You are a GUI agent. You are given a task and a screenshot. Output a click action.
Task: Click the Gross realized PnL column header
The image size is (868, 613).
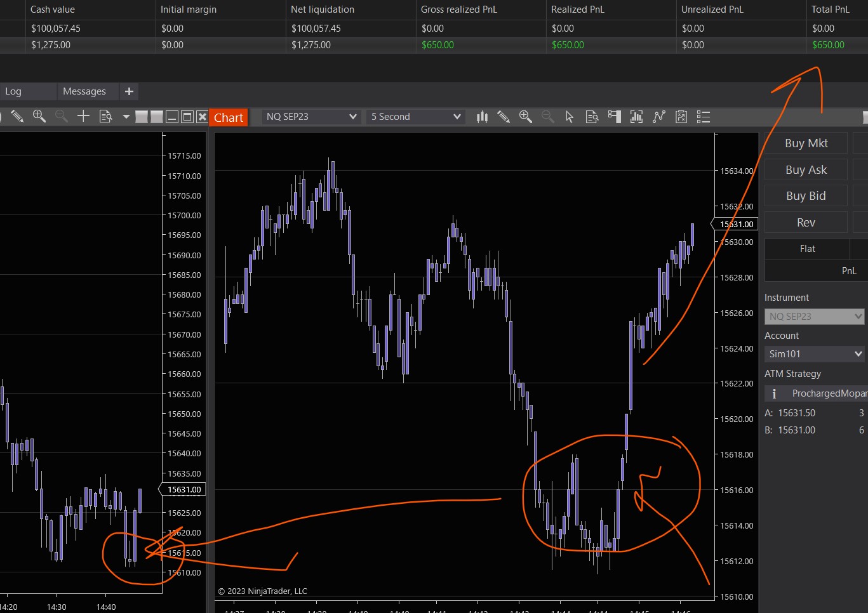[481, 10]
